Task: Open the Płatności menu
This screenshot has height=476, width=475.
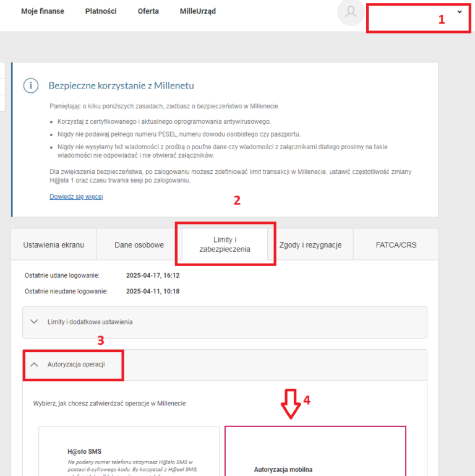Action: 101,11
